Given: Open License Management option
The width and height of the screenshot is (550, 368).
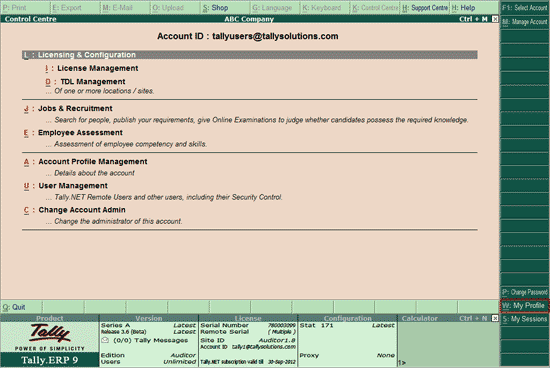Looking at the screenshot, I should pyautogui.click(x=98, y=68).
